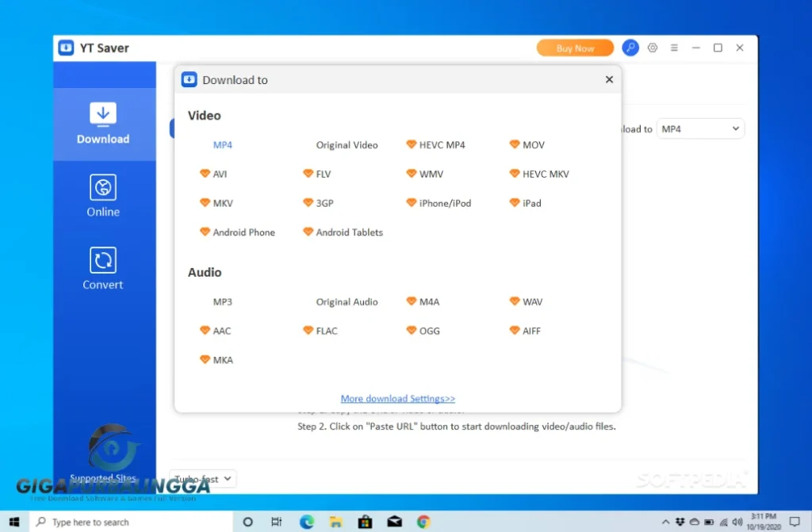The height and width of the screenshot is (532, 812).
Task: Click the system volume control in tray
Action: point(737,522)
